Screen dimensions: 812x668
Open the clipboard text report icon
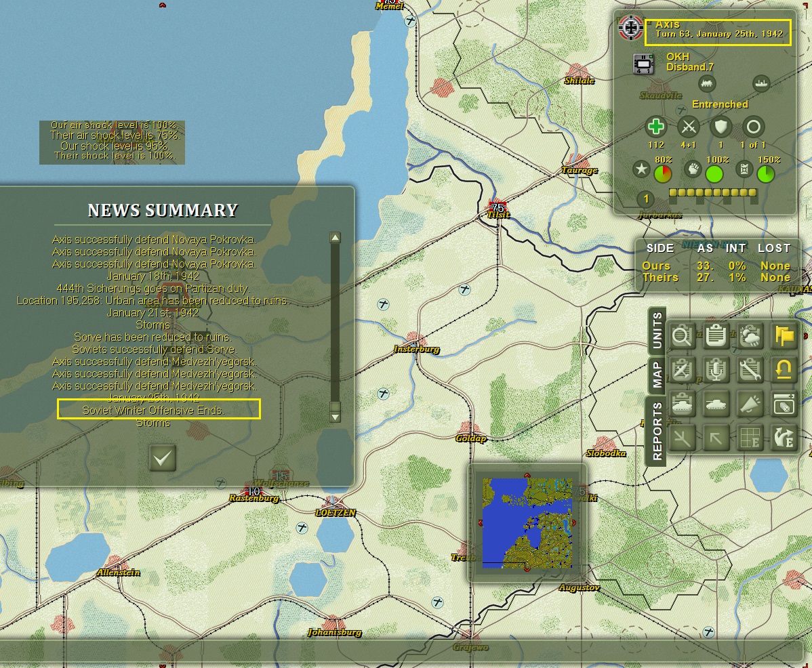pos(716,336)
